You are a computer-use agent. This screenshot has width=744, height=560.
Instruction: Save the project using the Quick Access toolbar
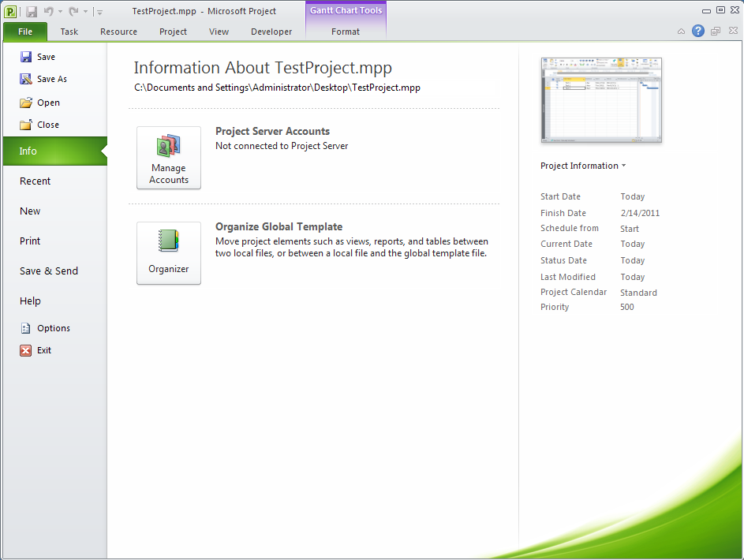[32, 11]
